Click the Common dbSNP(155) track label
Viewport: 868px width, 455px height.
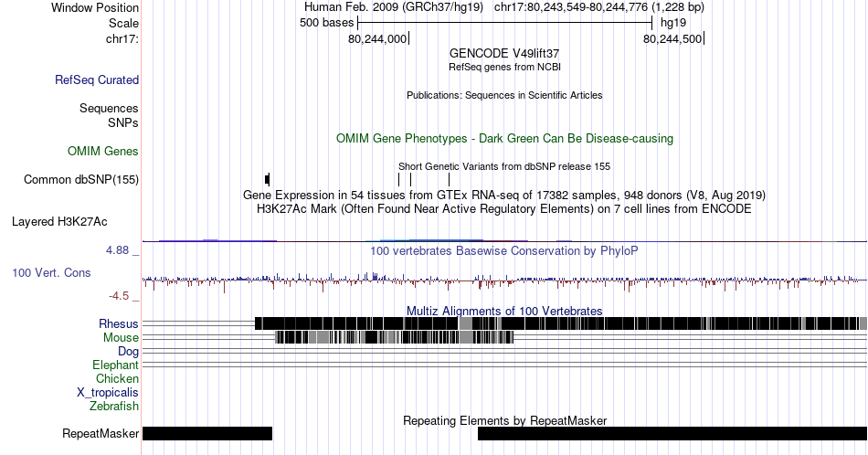(80, 179)
